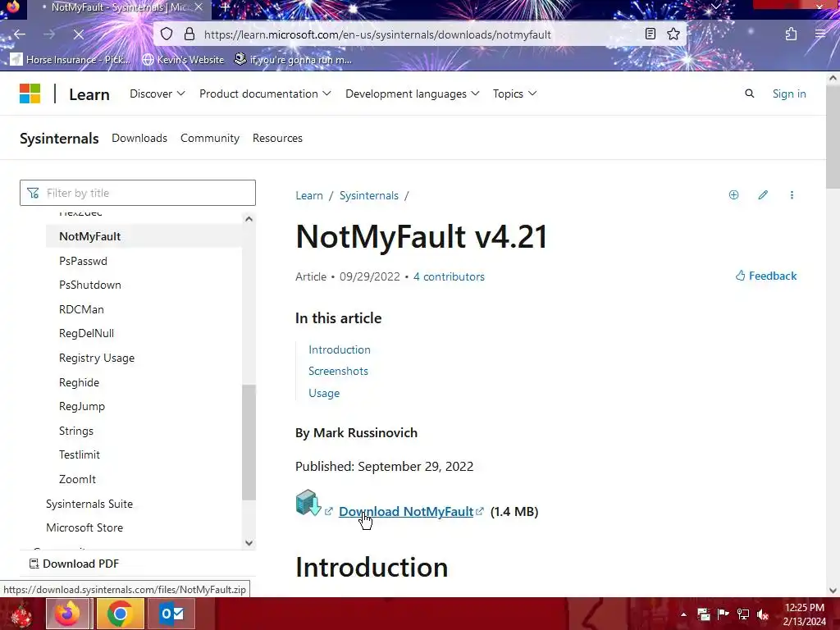
Task: Open Sysinternals Suite in the sidebar
Action: [89, 504]
